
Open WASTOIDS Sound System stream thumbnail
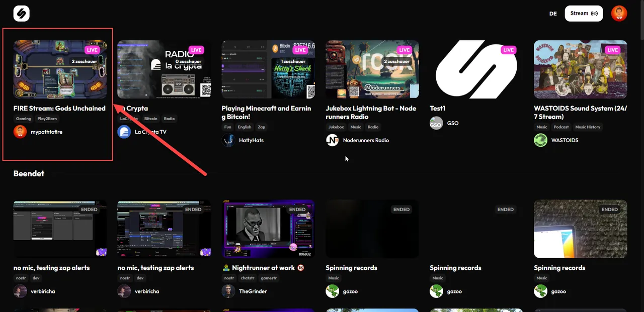pyautogui.click(x=581, y=69)
